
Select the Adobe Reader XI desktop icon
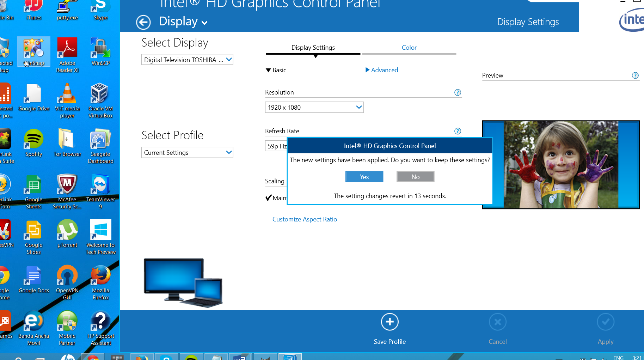(x=67, y=55)
